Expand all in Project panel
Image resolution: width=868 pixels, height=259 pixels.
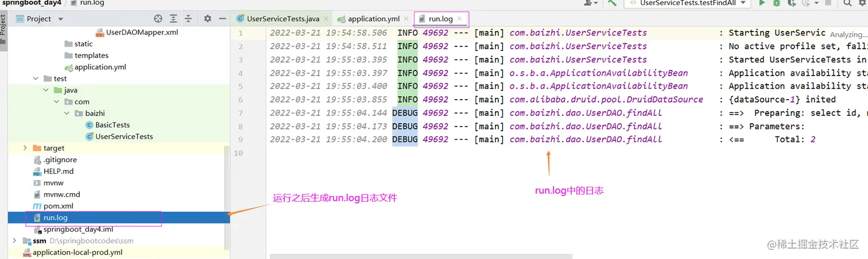tap(175, 19)
